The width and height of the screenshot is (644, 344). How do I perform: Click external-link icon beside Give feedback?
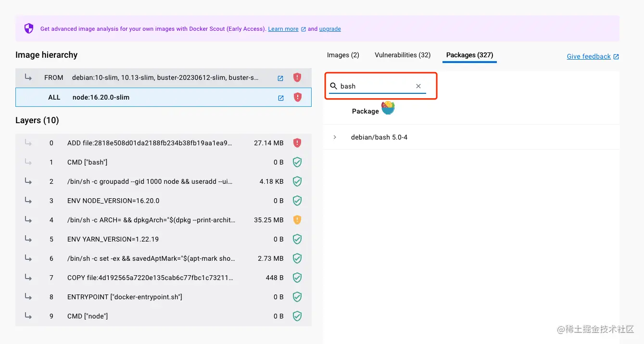(616, 57)
